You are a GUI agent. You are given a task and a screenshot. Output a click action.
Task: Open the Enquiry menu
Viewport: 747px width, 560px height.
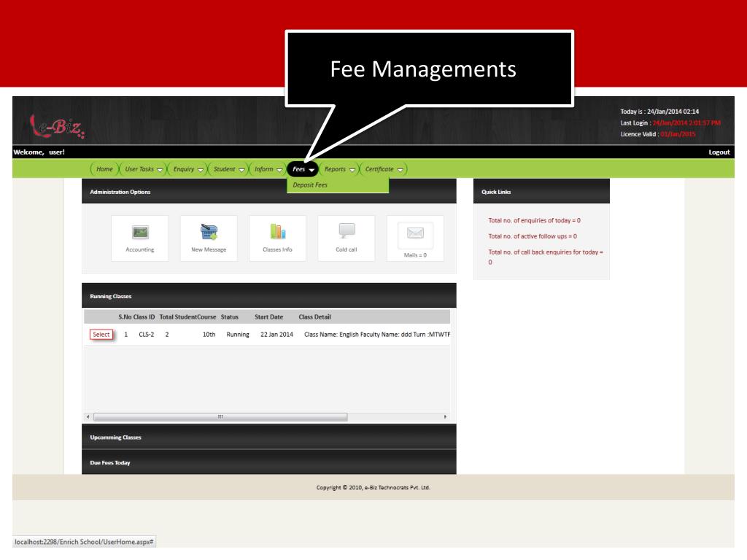(187, 169)
